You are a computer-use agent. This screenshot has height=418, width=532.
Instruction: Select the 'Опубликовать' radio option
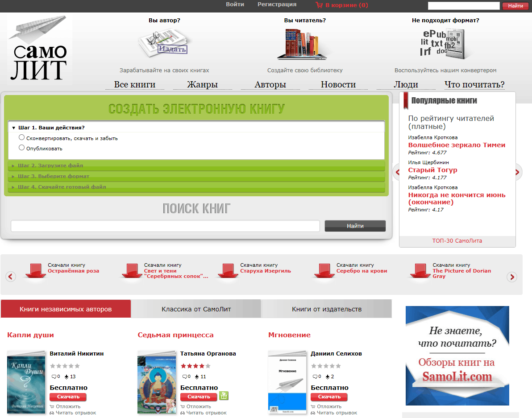(21, 148)
